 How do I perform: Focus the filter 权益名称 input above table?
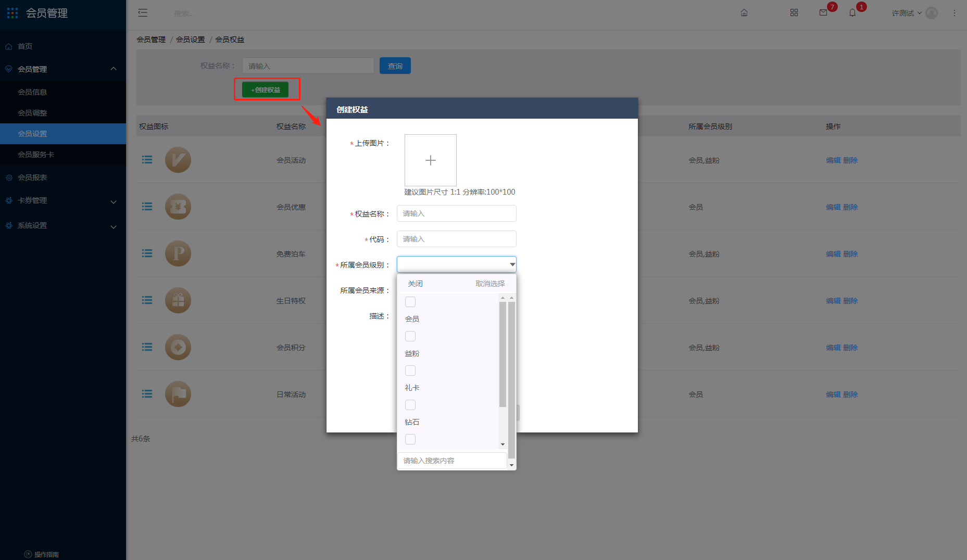coord(308,66)
